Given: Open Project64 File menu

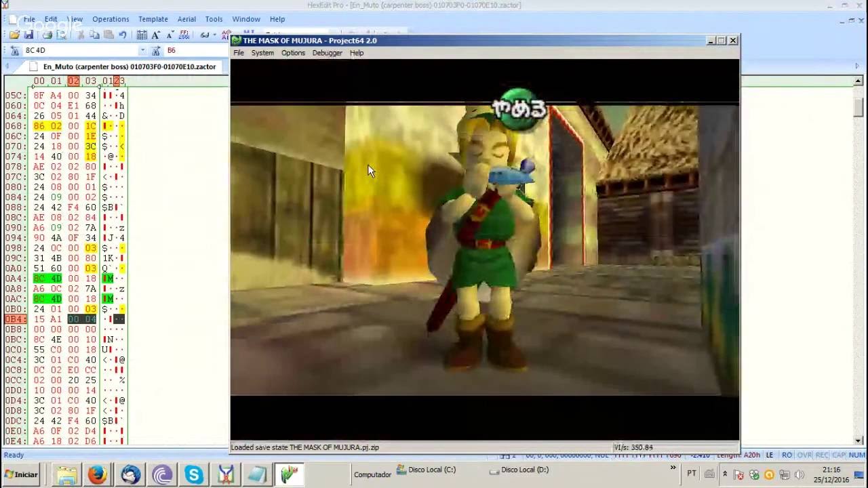Looking at the screenshot, I should [x=239, y=53].
